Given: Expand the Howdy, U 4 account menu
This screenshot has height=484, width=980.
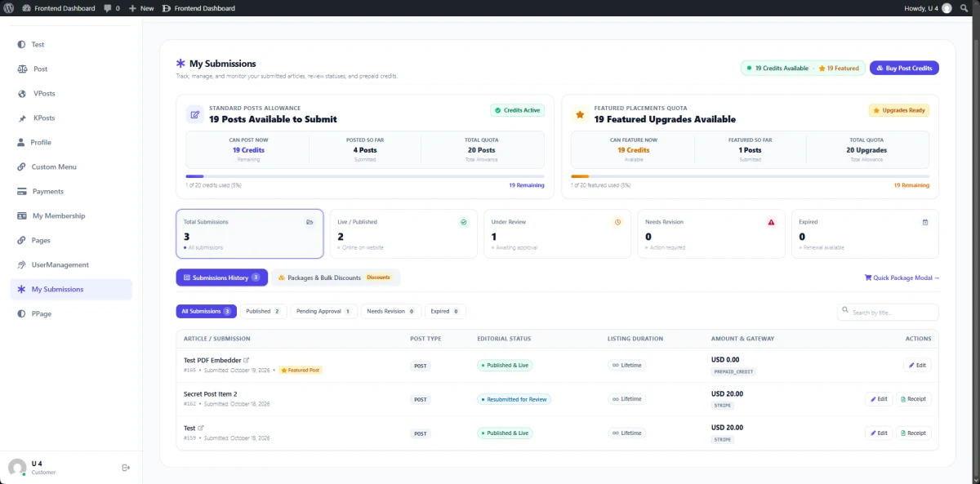Looking at the screenshot, I should tap(928, 8).
